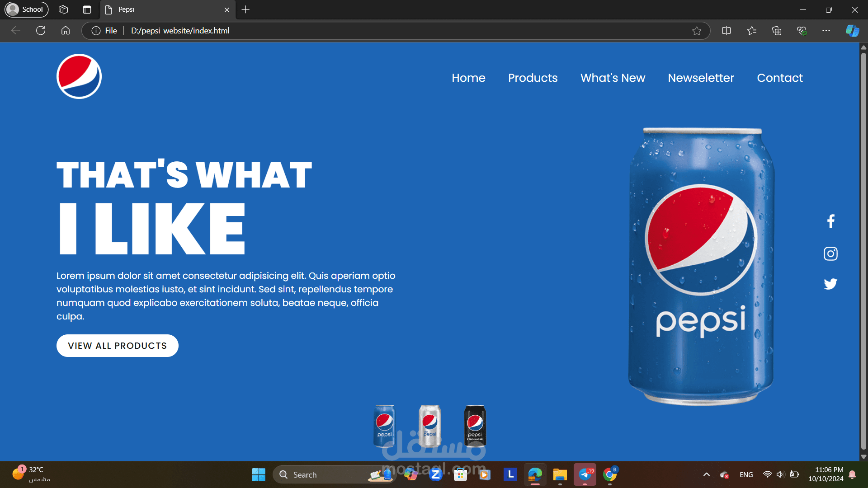The height and width of the screenshot is (488, 868).
Task: Open the volume speaker icon
Action: click(x=780, y=474)
